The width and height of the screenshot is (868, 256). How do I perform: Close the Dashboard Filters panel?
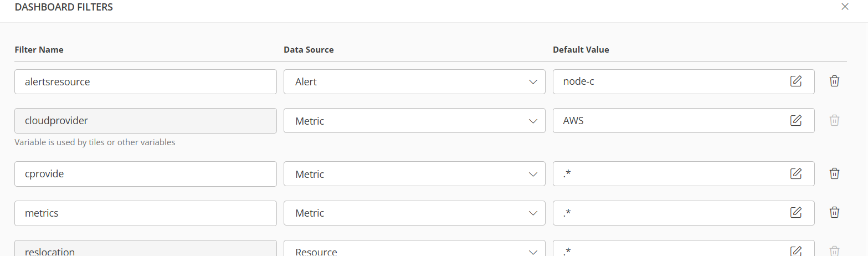click(x=845, y=7)
